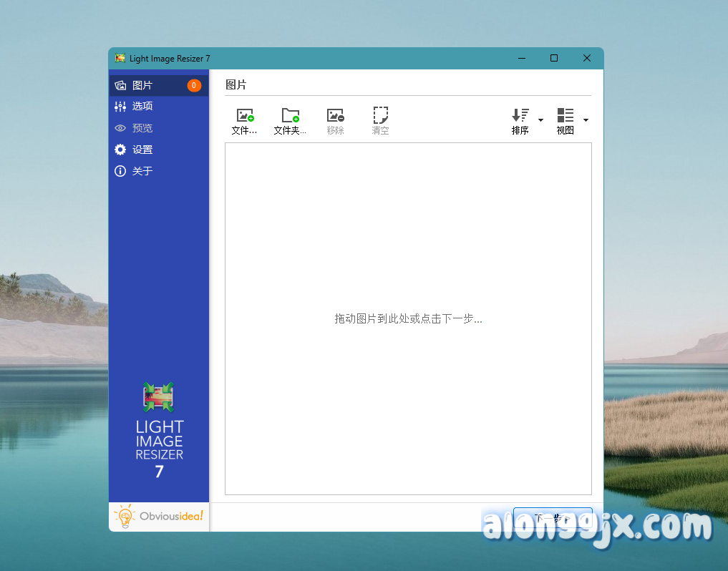
Task: Switch to the 图片 sidebar tab
Action: [142, 85]
